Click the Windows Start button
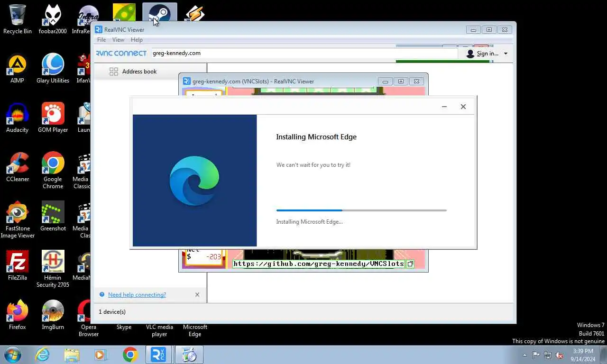 coord(12,355)
